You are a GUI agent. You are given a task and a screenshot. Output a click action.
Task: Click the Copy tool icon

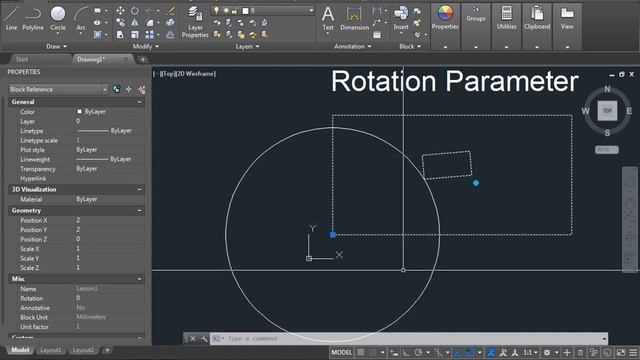(x=120, y=23)
